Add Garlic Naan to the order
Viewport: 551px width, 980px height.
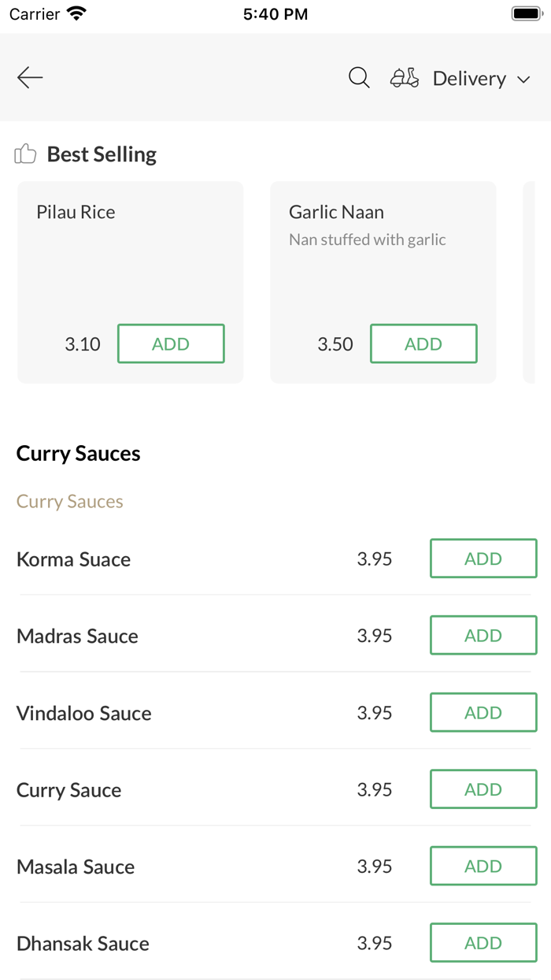pyautogui.click(x=423, y=343)
